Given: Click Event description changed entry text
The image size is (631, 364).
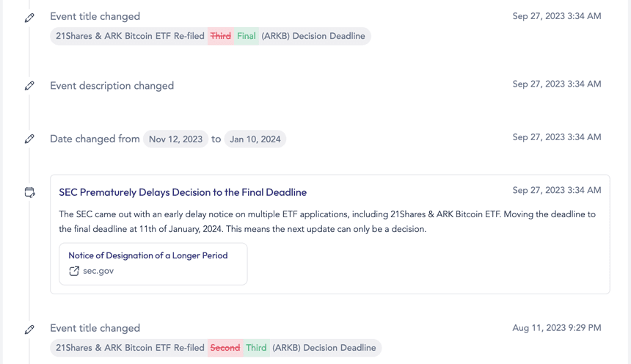Looking at the screenshot, I should 112,86.
